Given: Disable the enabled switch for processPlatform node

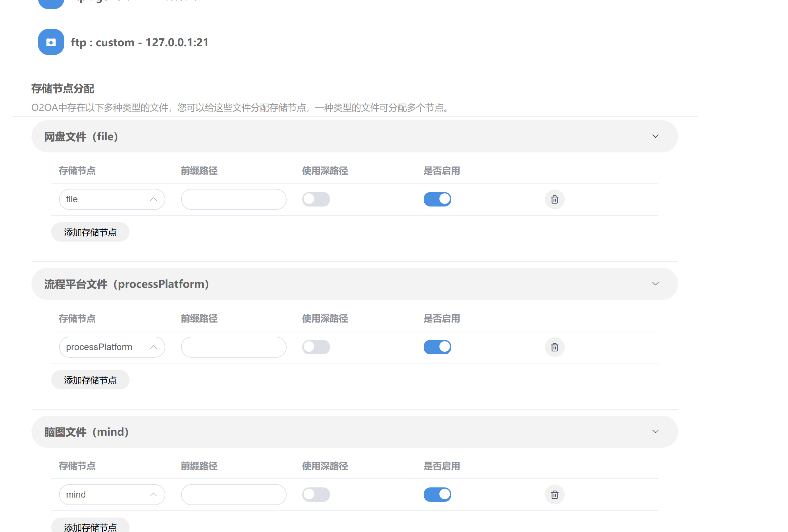Looking at the screenshot, I should tap(437, 347).
